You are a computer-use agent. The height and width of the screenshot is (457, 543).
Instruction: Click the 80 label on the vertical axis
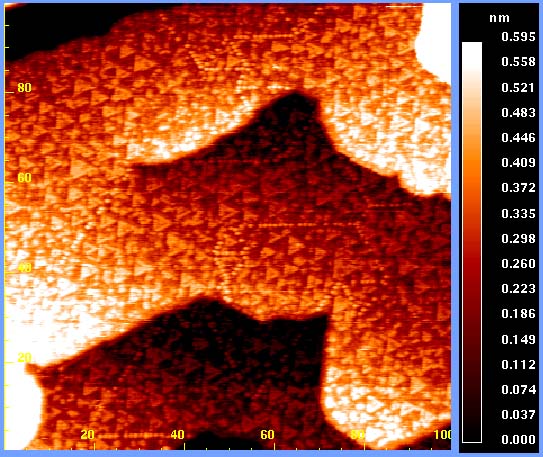click(x=24, y=88)
